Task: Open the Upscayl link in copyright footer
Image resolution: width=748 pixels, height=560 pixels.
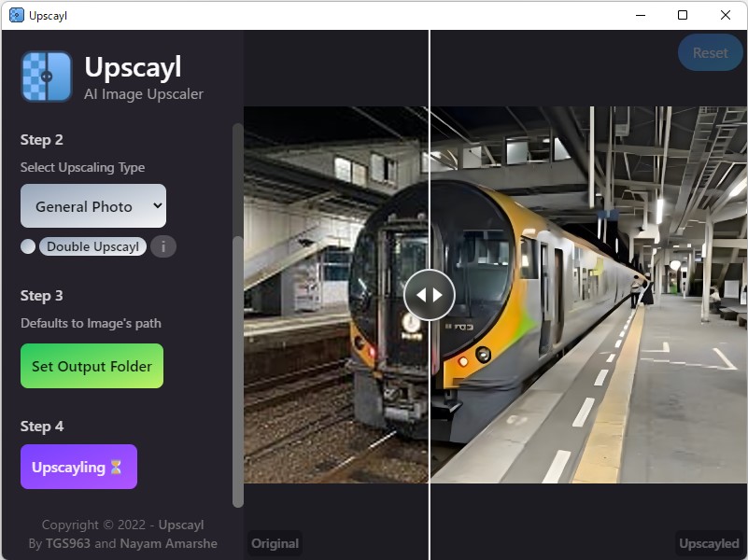Action: [181, 525]
